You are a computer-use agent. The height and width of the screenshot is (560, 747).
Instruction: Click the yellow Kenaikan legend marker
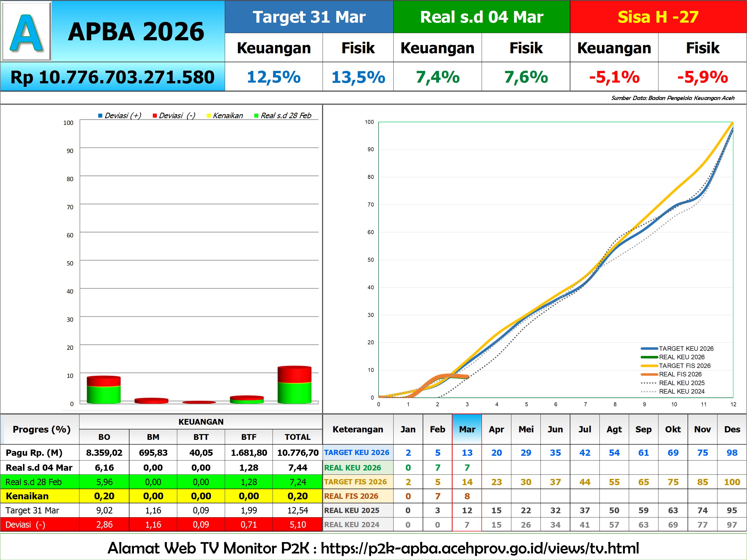tap(209, 116)
